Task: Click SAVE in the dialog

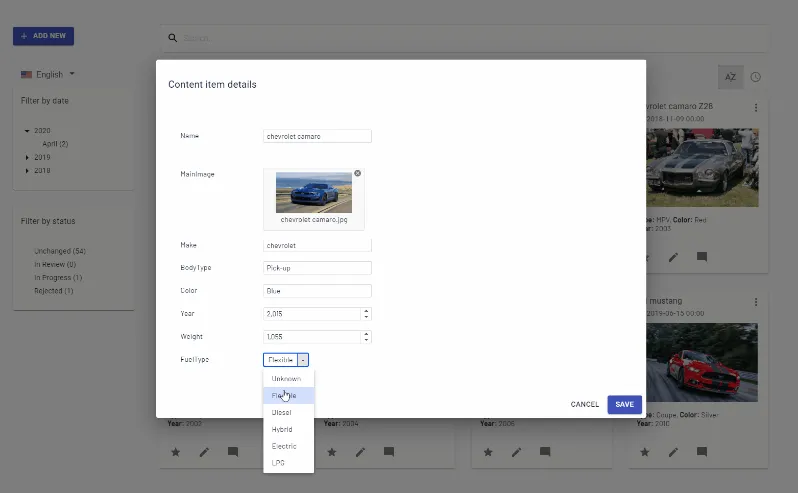Action: pos(624,404)
